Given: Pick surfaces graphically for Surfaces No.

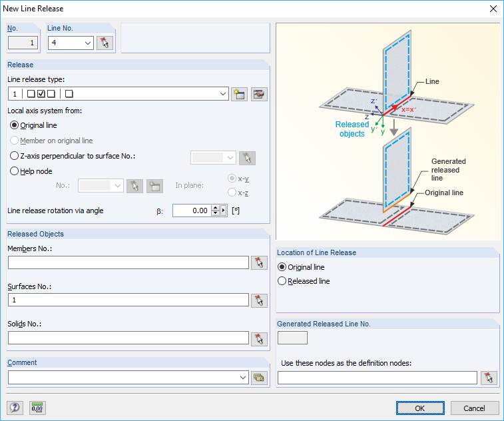Looking at the screenshot, I should 259,300.
